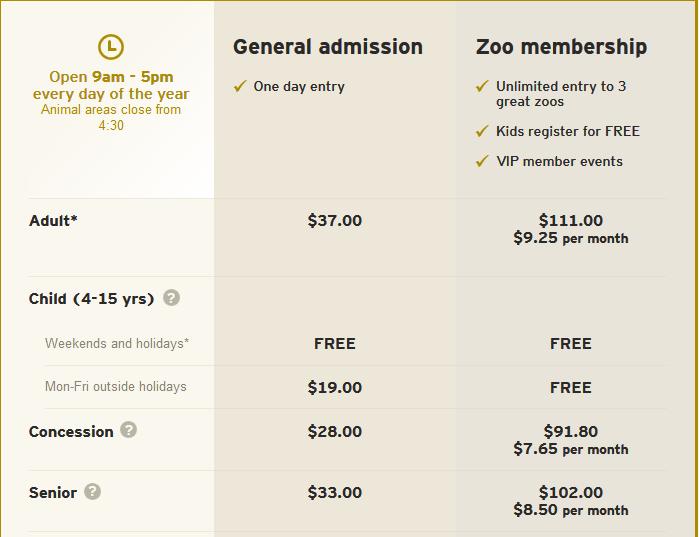The height and width of the screenshot is (537, 699).
Task: Click the Weekends and holidays* label
Action: [x=117, y=344]
